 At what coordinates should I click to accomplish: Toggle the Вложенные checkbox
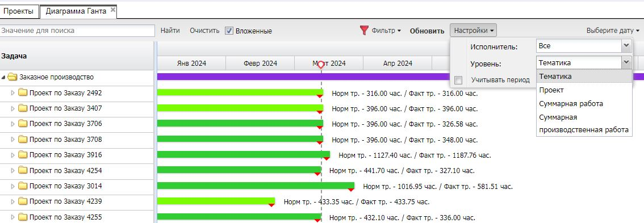click(x=229, y=31)
